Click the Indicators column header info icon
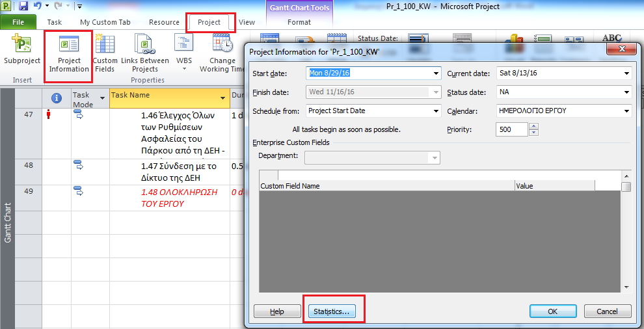 [x=56, y=98]
